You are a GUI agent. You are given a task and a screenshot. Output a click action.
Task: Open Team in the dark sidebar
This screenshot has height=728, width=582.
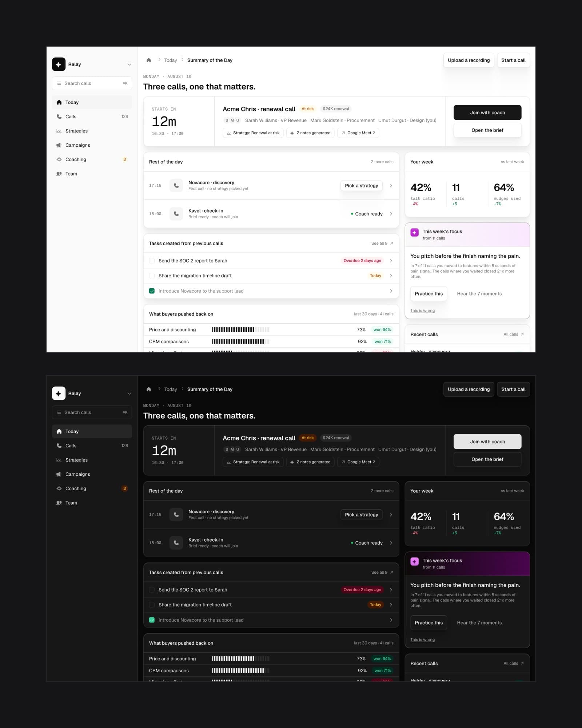pos(92,503)
